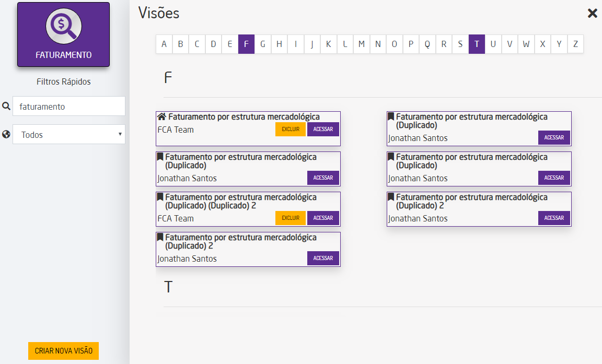Select letter M in alphabet index
This screenshot has height=364, width=602.
click(361, 44)
